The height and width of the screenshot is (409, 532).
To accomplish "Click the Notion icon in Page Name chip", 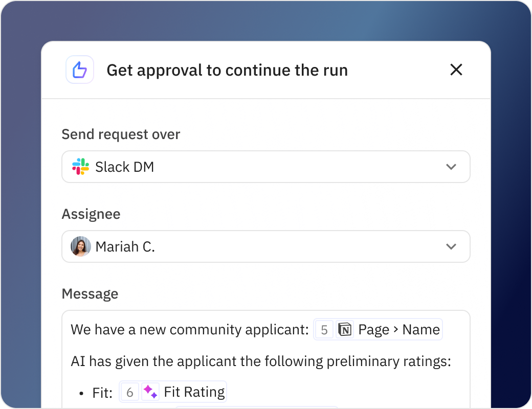I will (345, 330).
